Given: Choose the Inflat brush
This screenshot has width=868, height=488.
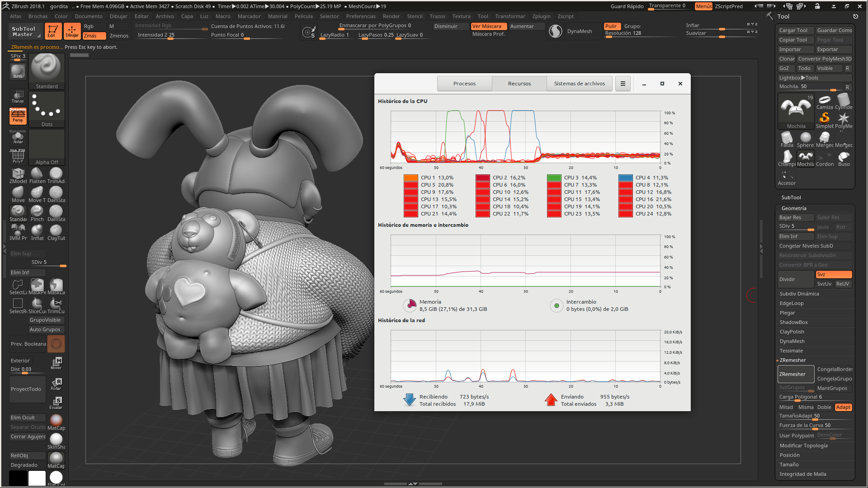Looking at the screenshot, I should click(37, 231).
